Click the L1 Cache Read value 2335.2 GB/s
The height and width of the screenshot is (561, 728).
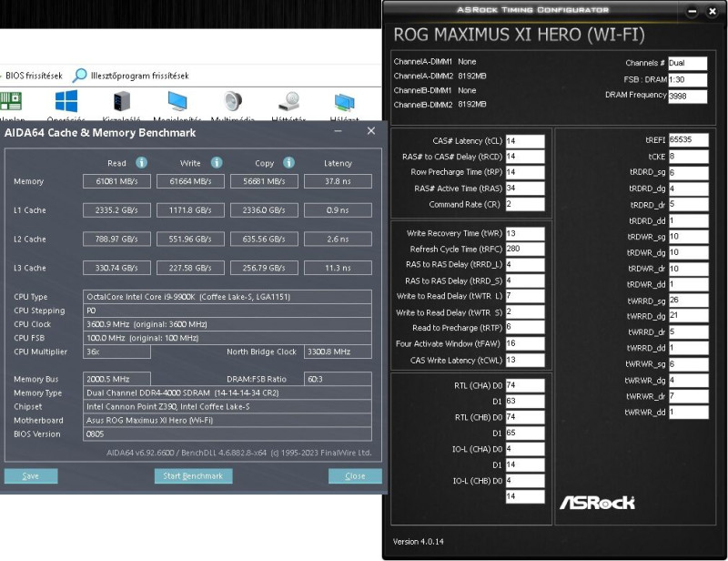117,210
